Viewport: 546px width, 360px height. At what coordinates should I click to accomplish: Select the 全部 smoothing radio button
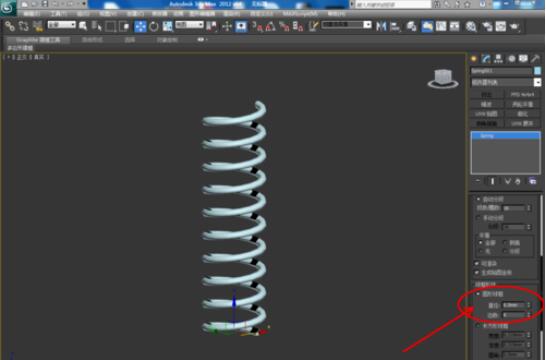480,243
